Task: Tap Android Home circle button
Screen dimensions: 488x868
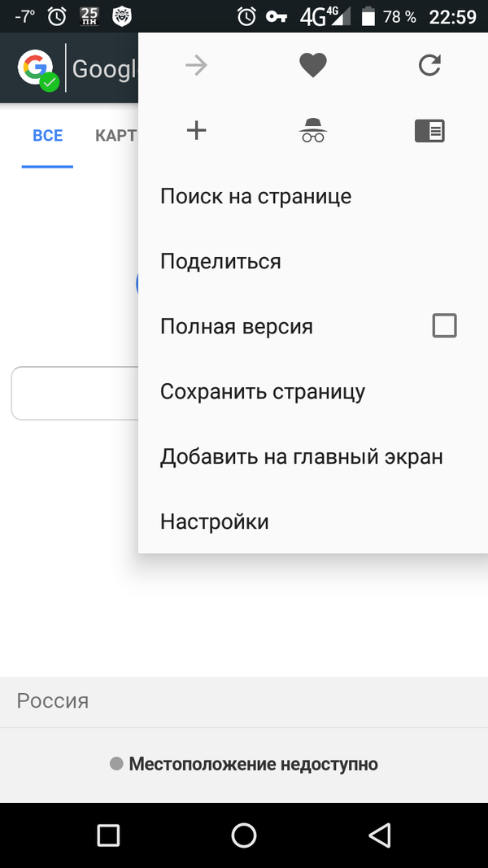Action: pyautogui.click(x=243, y=835)
